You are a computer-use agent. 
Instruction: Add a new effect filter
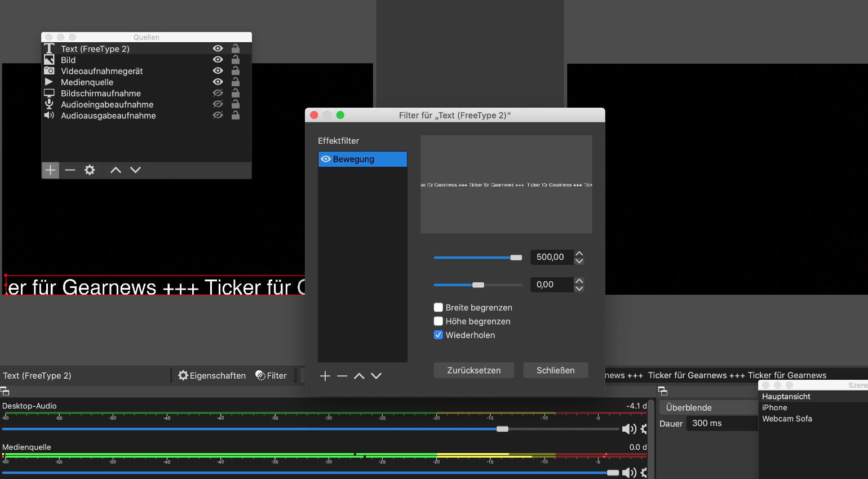(x=325, y=376)
